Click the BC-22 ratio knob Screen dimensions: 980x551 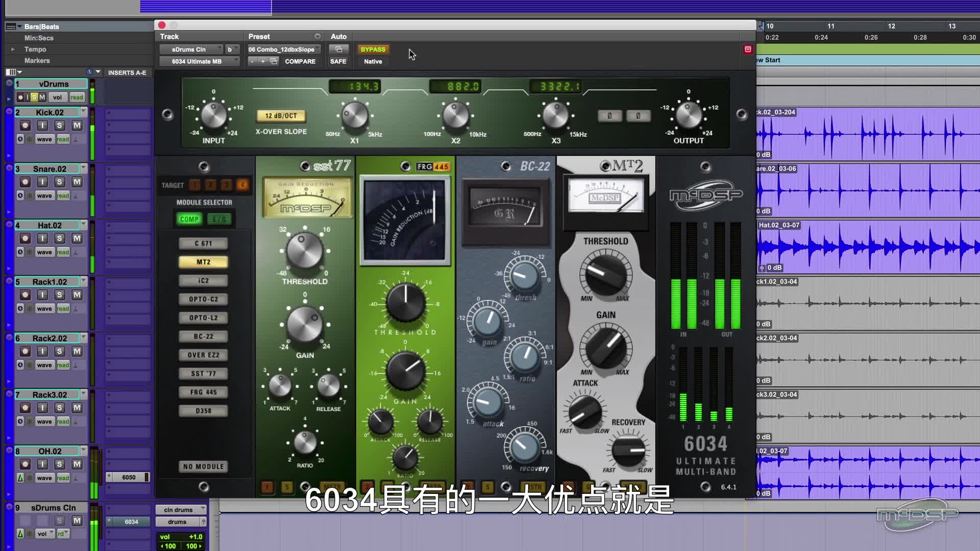(x=525, y=357)
